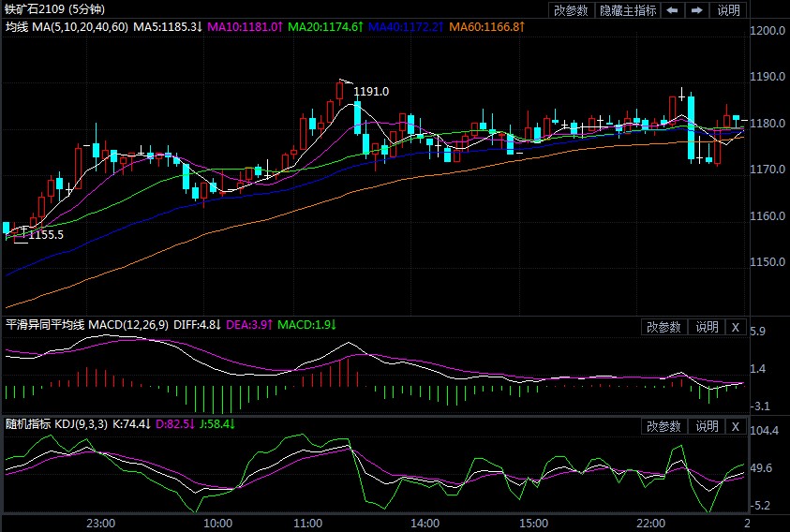This screenshot has width=790, height=532.
Task: Open the KDJ 说明 explanation
Action: pos(706,426)
